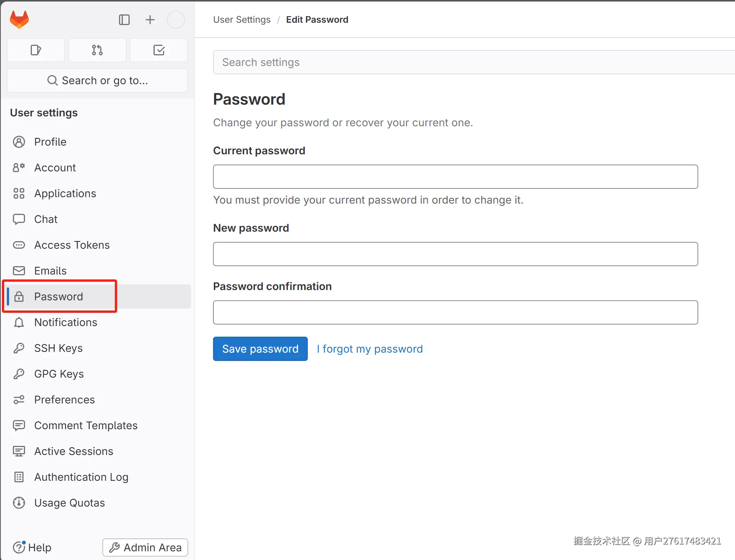The image size is (735, 560).
Task: Focus the Current password field
Action: click(455, 177)
